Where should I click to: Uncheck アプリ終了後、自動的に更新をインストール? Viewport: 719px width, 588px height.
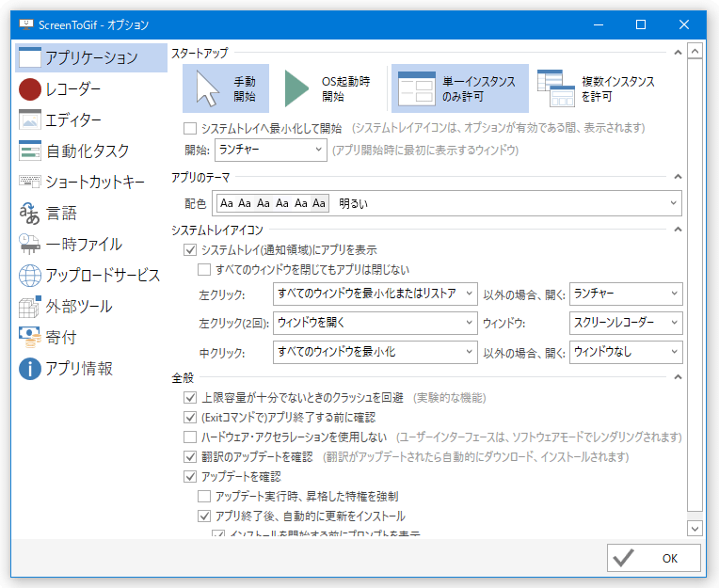click(204, 516)
